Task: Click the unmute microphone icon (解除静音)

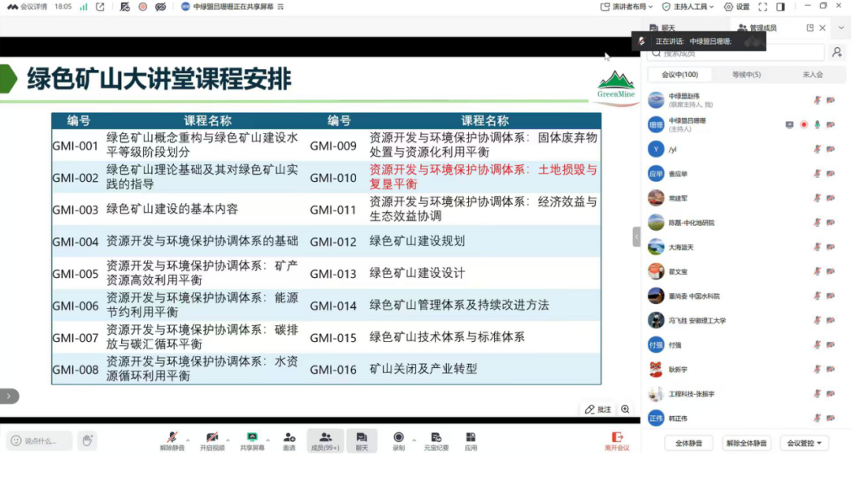Action: 171,438
